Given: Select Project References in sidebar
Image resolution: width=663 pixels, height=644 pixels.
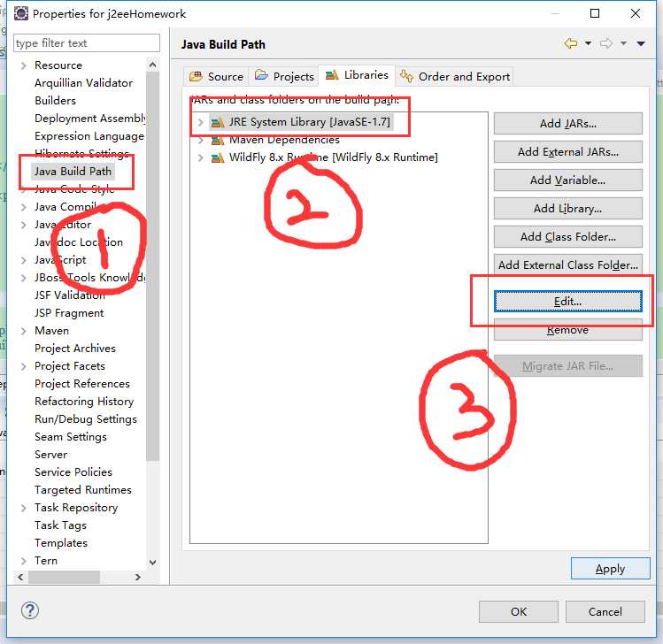Looking at the screenshot, I should coord(82,384).
